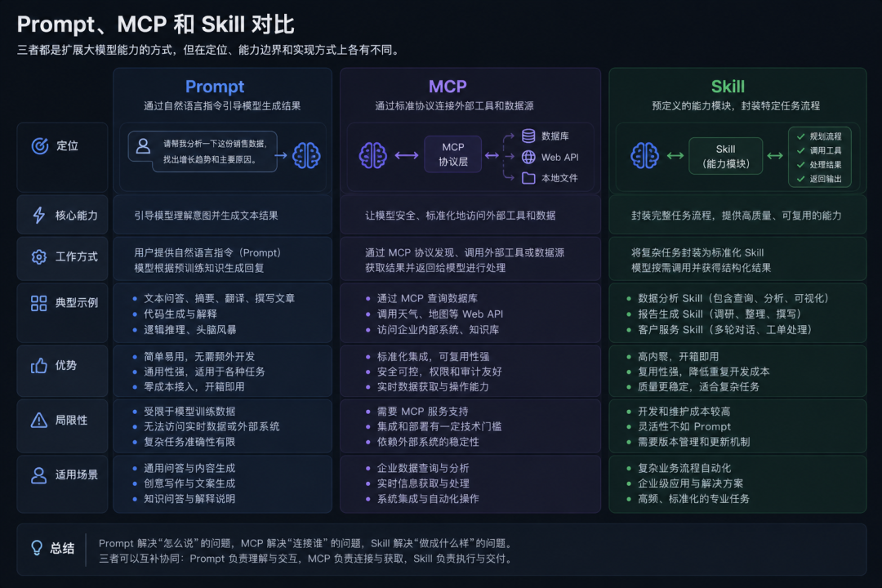The width and height of the screenshot is (882, 588).
Task: Click the checkmark beside 规划流程
Action: pos(800,136)
